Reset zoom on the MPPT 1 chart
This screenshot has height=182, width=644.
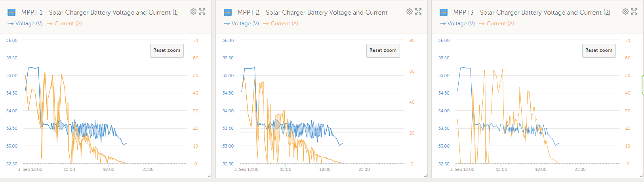pos(167,51)
